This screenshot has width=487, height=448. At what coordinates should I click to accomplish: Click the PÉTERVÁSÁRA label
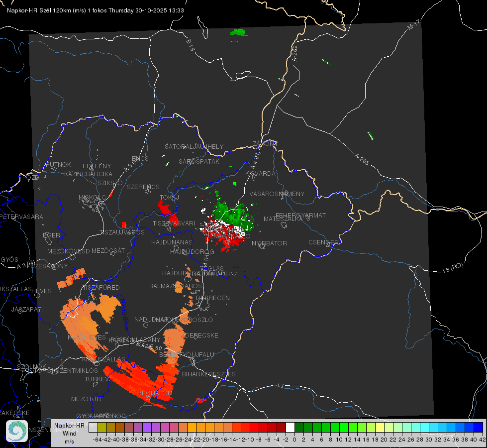[x=22, y=217]
